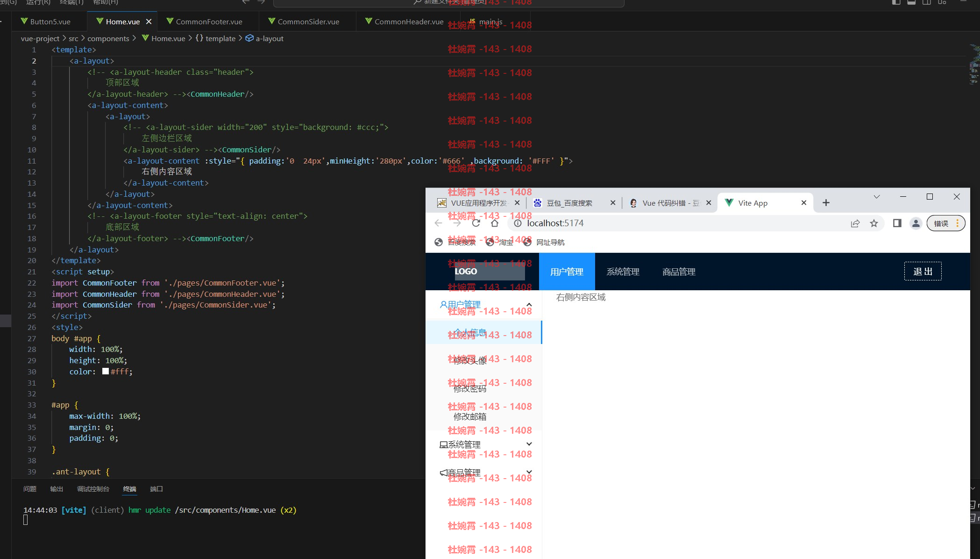Click the editor navigate-back arrow
This screenshot has width=980, height=559.
point(246,2)
